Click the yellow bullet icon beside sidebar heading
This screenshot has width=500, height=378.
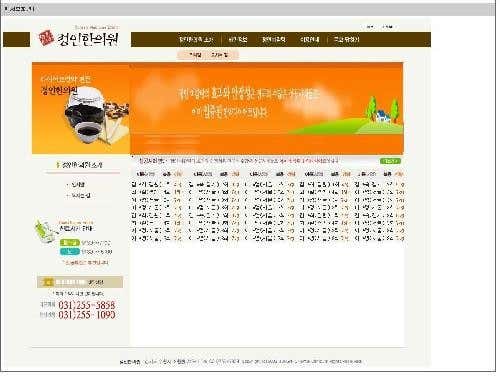tap(58, 165)
